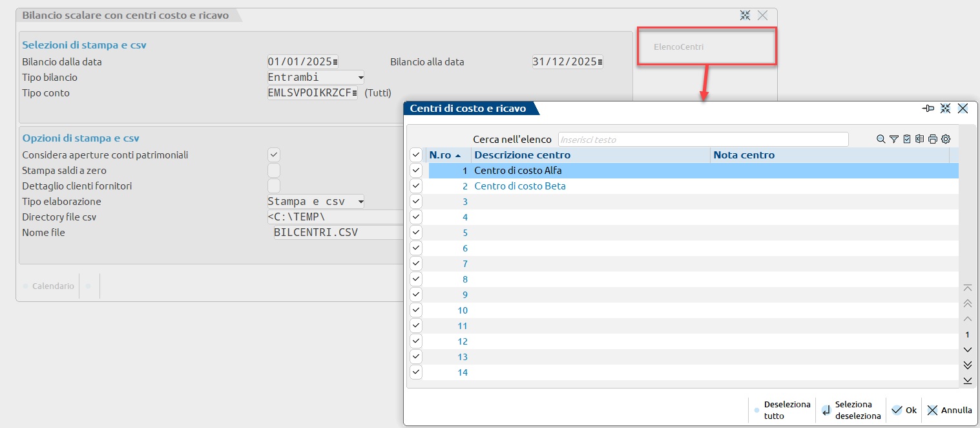Viewport: 980px width, 428px height.
Task: Open list settings gear icon
Action: (946, 139)
